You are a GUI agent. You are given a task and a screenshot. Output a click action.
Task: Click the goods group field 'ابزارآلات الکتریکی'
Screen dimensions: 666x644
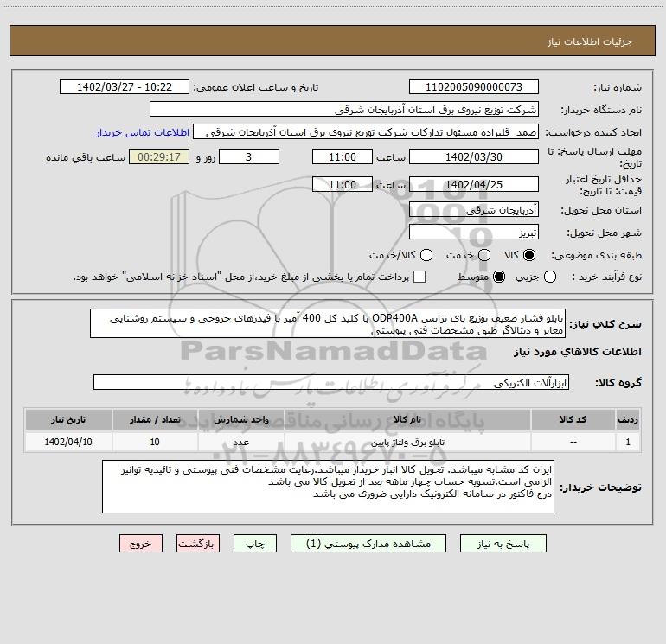pyautogui.click(x=331, y=382)
